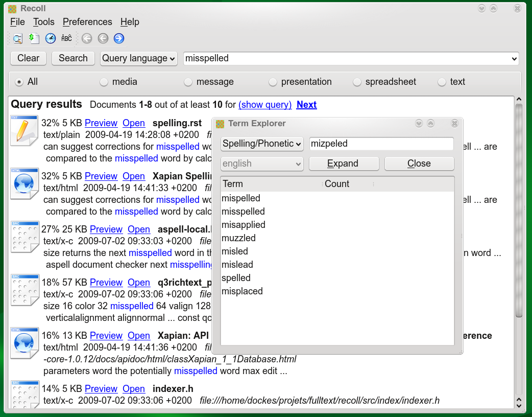532x417 pixels.
Task: Click the sort parameters toolbar icon
Action: click(34, 38)
